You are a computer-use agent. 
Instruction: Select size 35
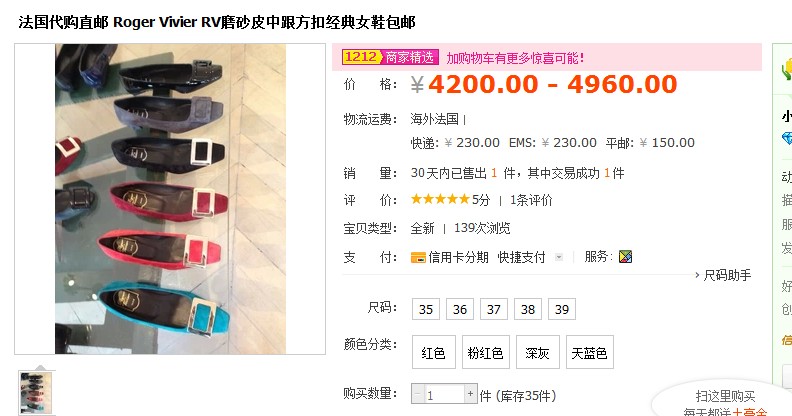pyautogui.click(x=426, y=309)
